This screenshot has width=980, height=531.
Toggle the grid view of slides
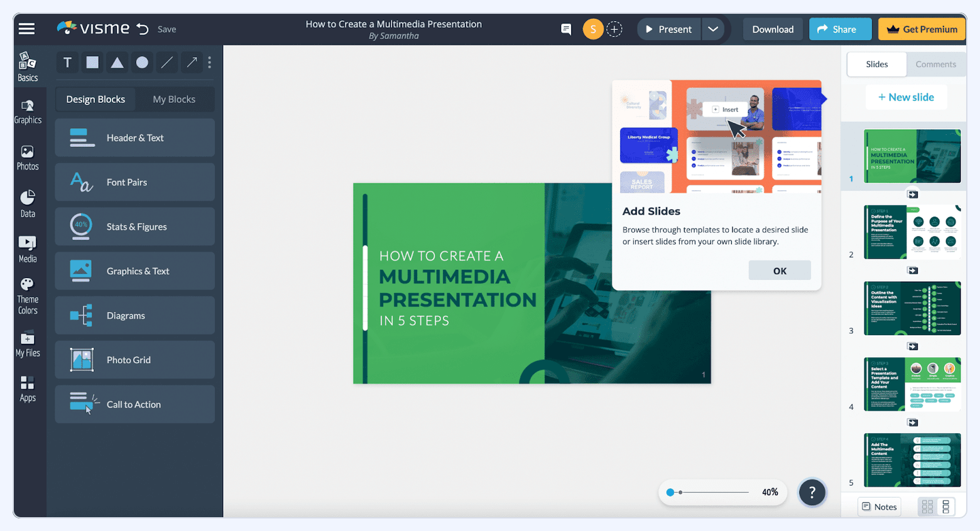coord(928,507)
